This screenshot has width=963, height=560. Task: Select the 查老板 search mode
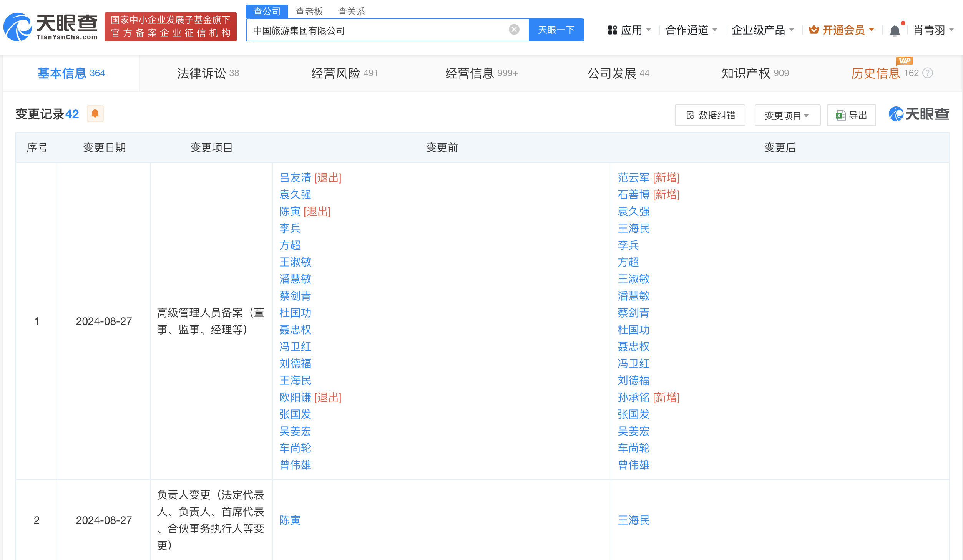pyautogui.click(x=309, y=11)
